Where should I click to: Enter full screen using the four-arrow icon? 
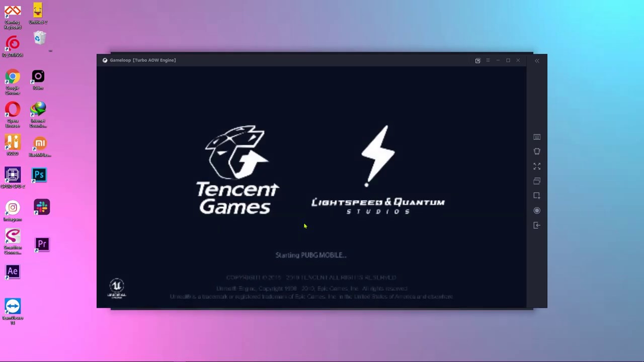coord(537,166)
